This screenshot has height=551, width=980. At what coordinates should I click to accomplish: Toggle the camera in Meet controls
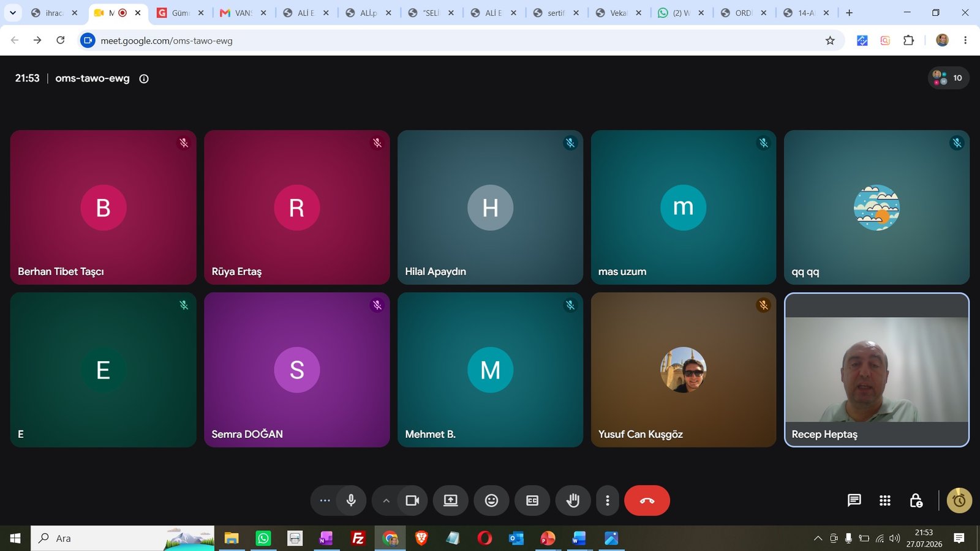click(x=413, y=501)
